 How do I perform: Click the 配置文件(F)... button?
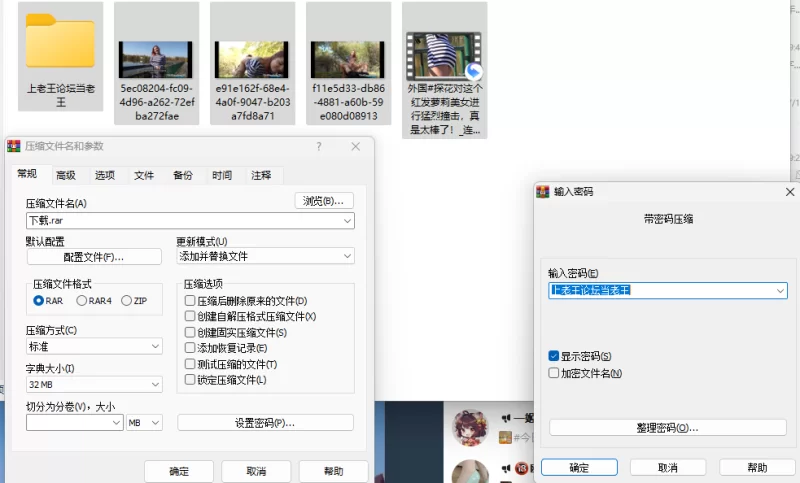[94, 257]
